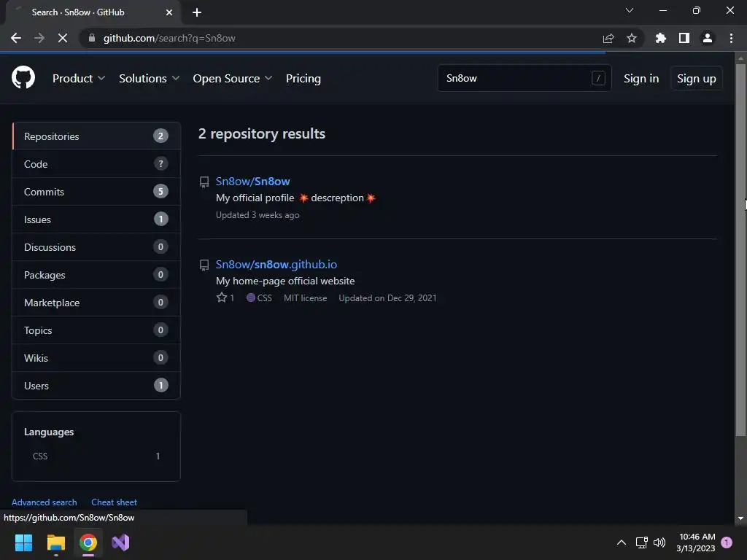Open the Chrome profile avatar
The height and width of the screenshot is (560, 747).
(708, 38)
